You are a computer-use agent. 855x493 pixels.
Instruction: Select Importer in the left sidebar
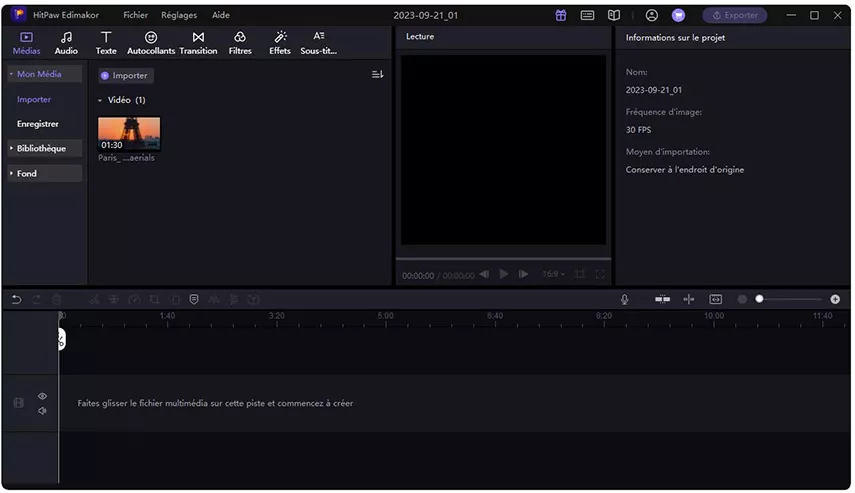coord(34,99)
